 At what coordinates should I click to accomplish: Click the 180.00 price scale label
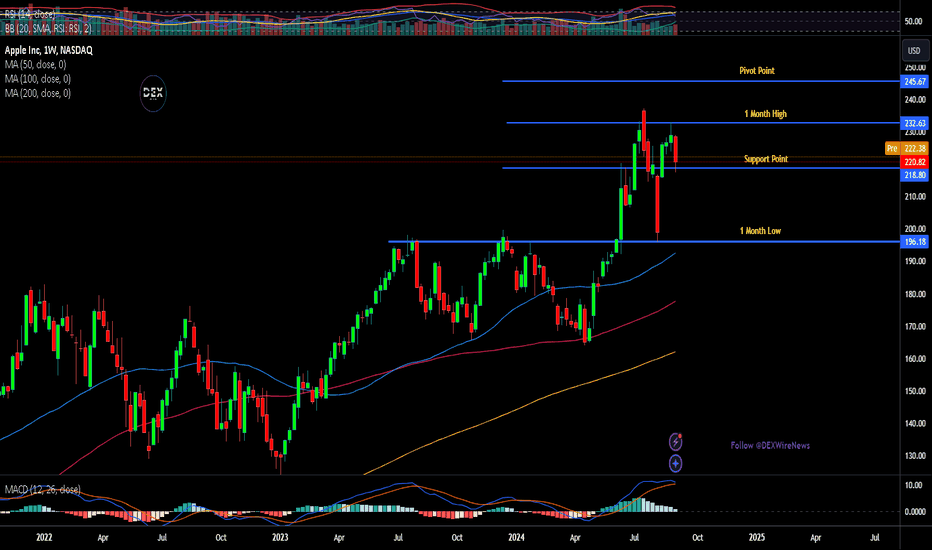pos(915,294)
